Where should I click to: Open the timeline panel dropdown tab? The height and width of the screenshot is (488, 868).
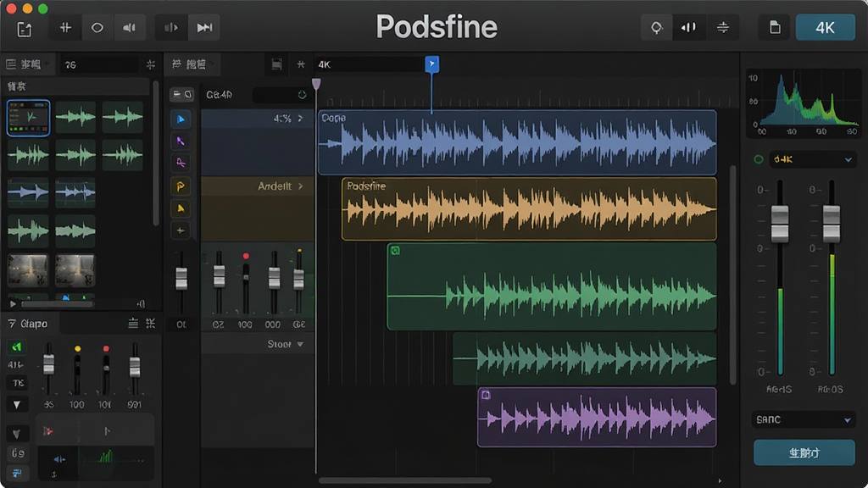point(192,64)
